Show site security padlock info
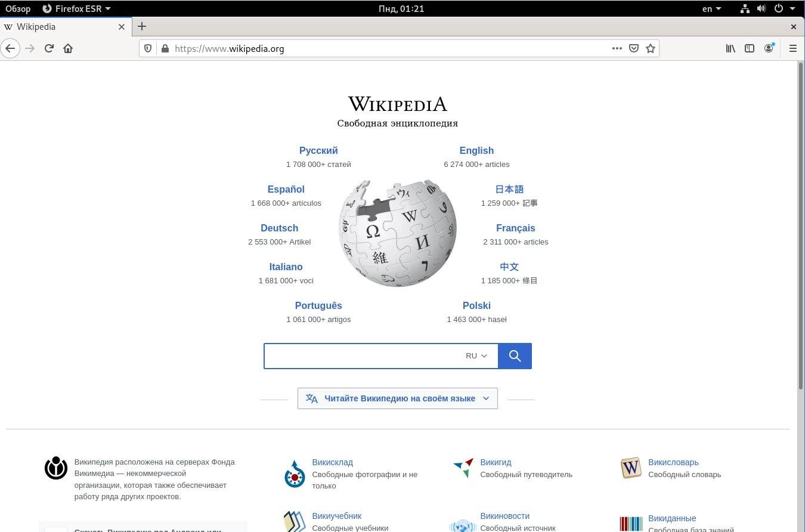The height and width of the screenshot is (532, 805). [x=165, y=48]
